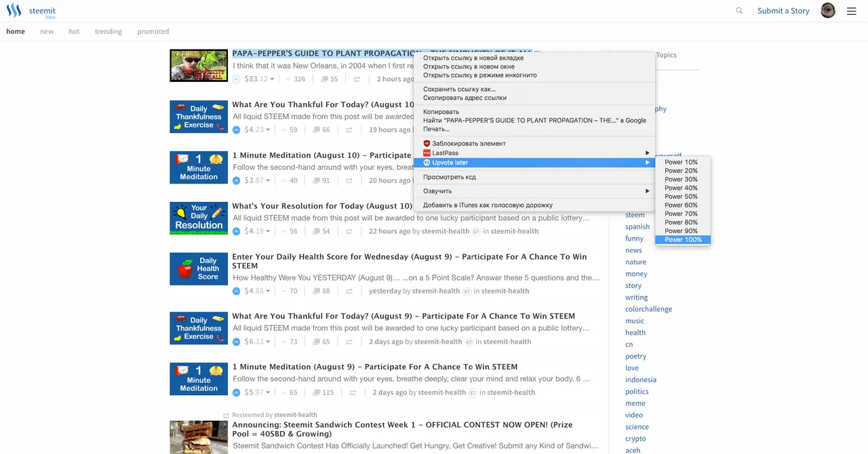The image size is (868, 454).
Task: Click the Steemit logo icon
Action: [14, 11]
